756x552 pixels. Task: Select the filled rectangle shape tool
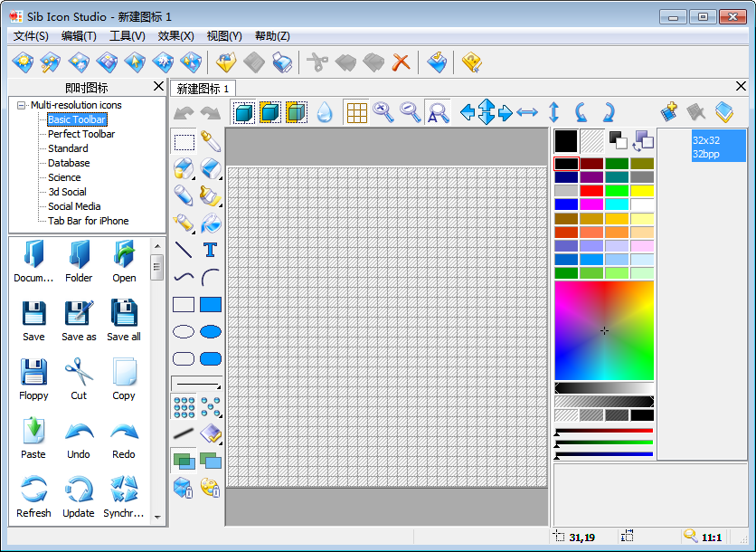pyautogui.click(x=210, y=304)
